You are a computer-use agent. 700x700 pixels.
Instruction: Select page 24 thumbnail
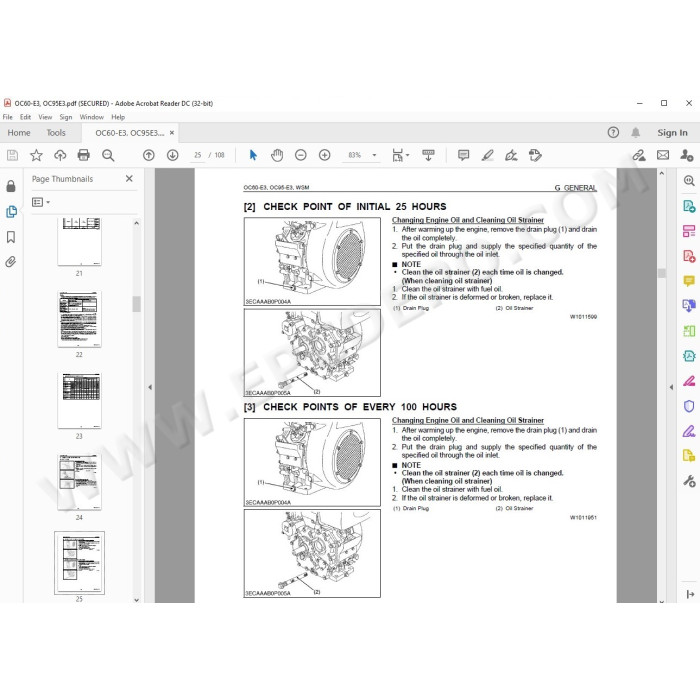click(x=79, y=482)
